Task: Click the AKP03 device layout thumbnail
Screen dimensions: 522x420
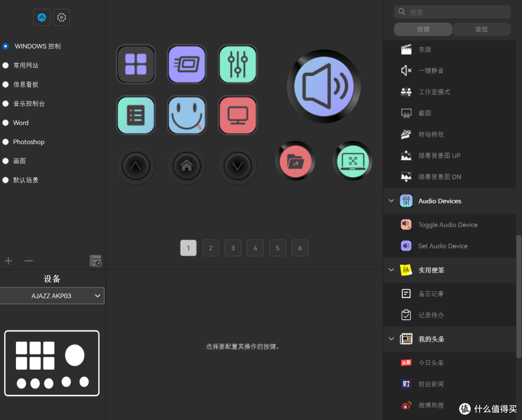Action: point(52,363)
